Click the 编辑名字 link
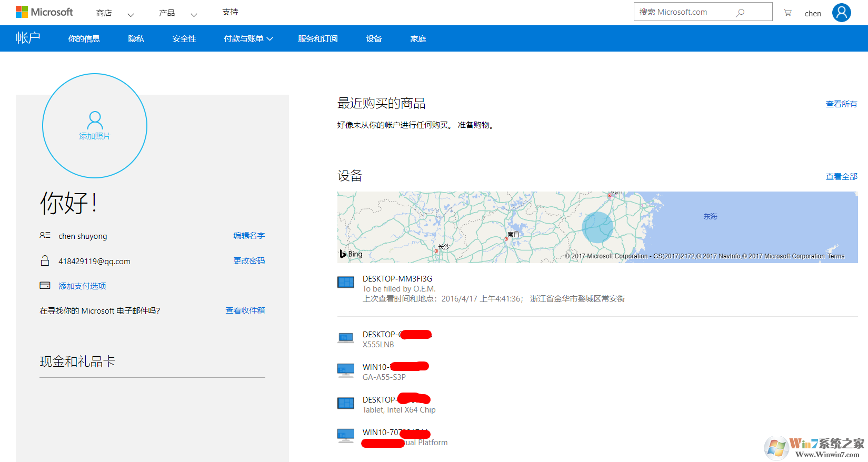 tap(249, 236)
